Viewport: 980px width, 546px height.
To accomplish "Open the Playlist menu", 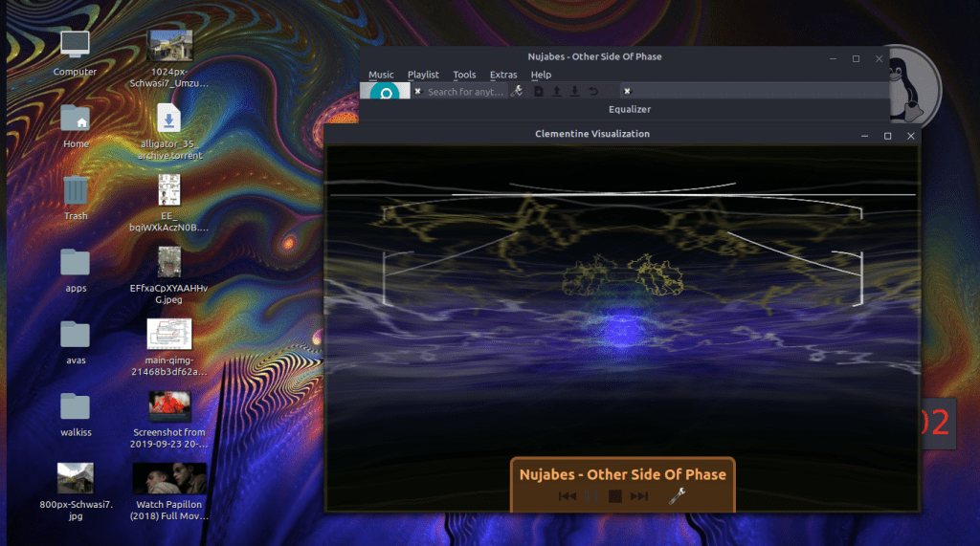I will point(423,75).
